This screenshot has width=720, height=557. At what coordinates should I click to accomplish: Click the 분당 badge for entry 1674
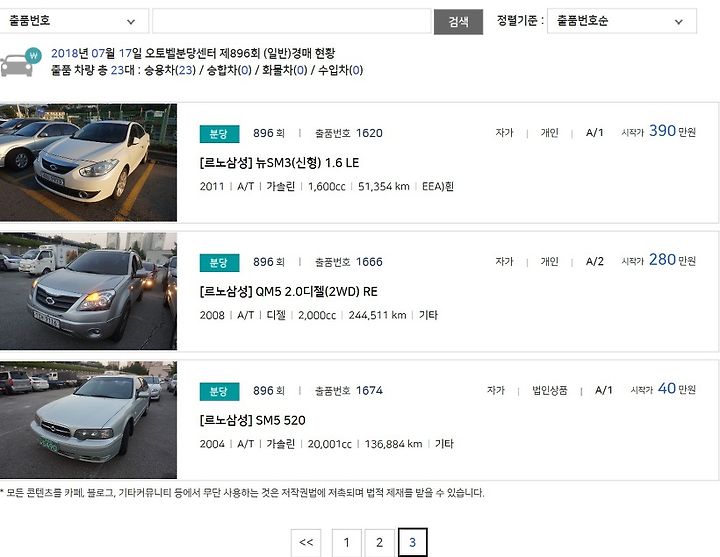[219, 391]
